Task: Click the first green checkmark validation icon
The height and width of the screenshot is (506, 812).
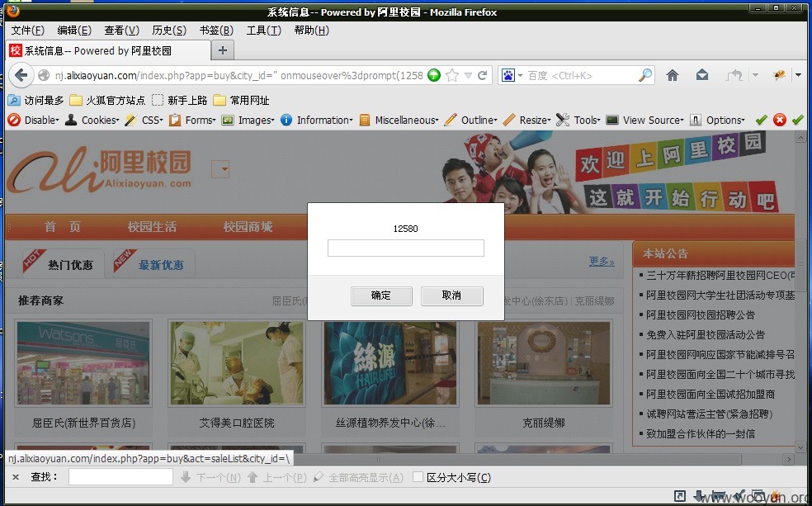Action: point(761,121)
